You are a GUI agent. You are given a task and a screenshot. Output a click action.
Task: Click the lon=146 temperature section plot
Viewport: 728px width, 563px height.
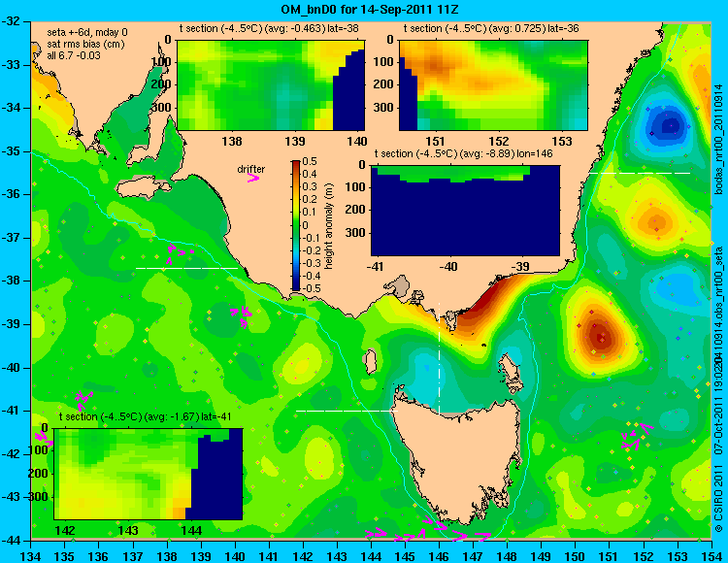[465, 211]
